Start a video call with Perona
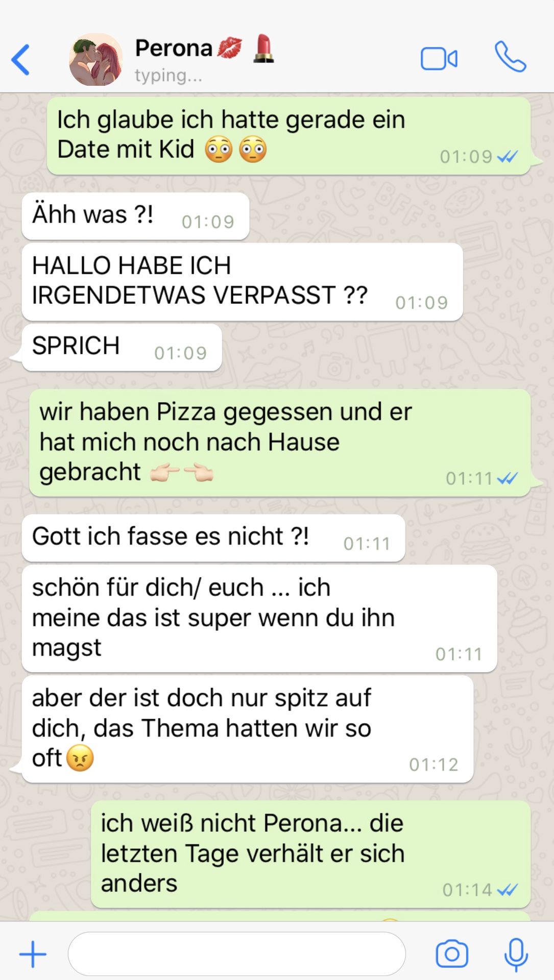The image size is (554, 980). click(x=439, y=59)
